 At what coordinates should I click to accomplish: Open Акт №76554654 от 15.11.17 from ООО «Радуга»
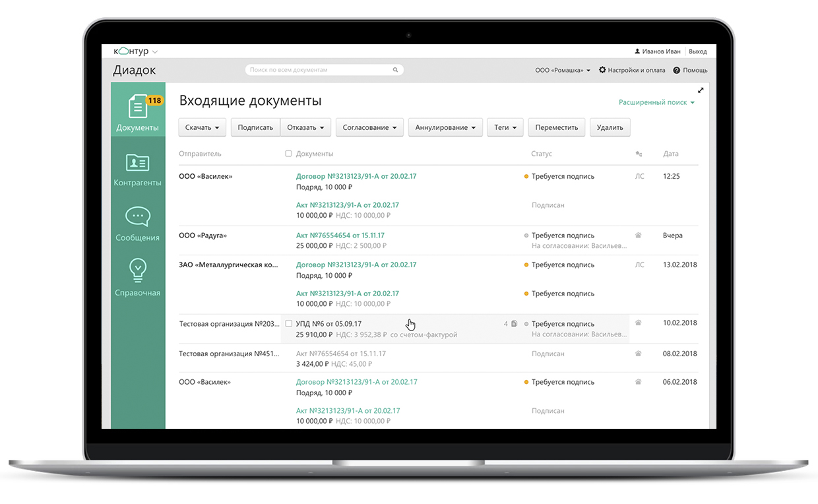click(340, 235)
